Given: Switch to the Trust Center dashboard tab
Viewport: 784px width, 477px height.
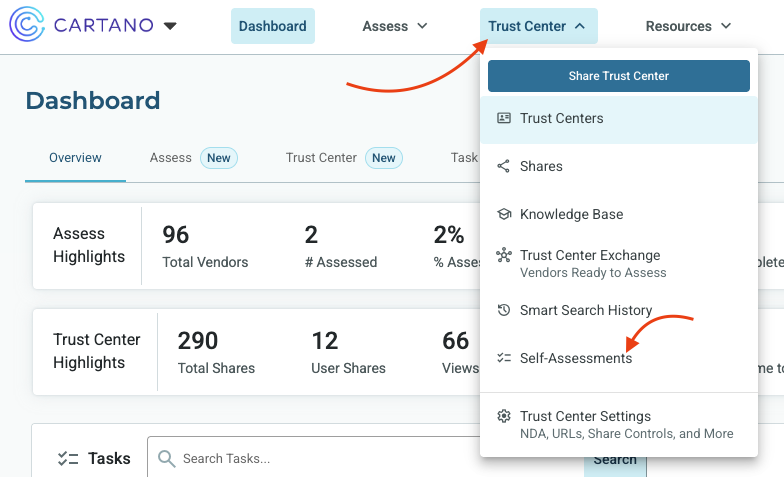Looking at the screenshot, I should [321, 158].
